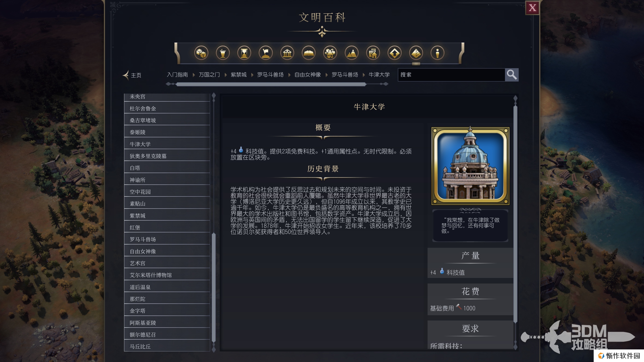This screenshot has width=644, height=362.
Task: Select 自由女神像 in the list
Action: point(167,251)
